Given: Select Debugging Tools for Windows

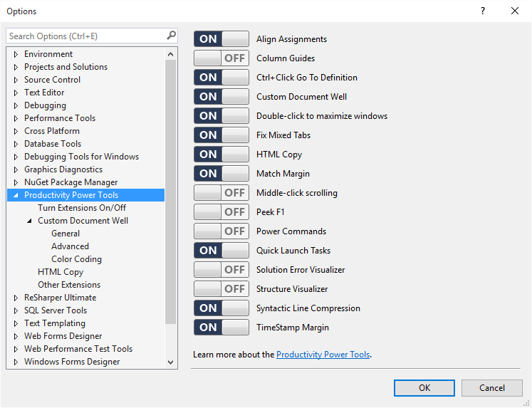Looking at the screenshot, I should point(81,157).
